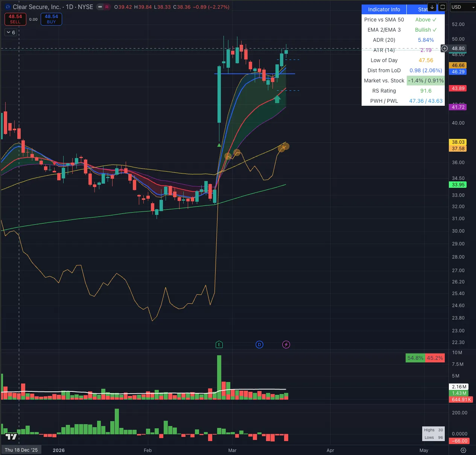The height and width of the screenshot is (455, 476).
Task: Click the white 2.16M volume average label
Action: [x=459, y=387]
